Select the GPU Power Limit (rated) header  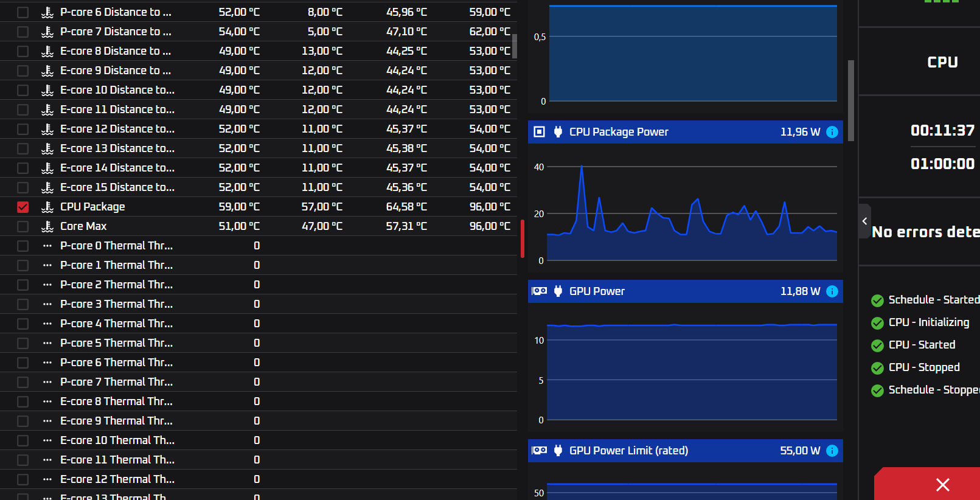tap(686, 451)
